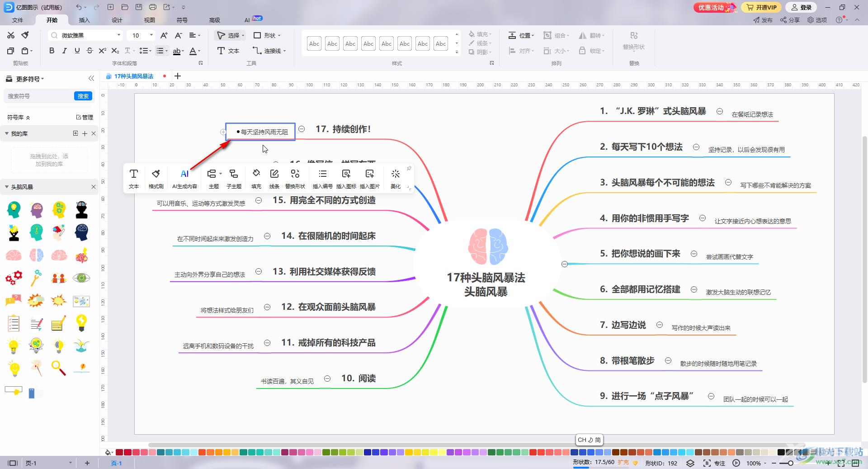
Task: Collapse branch 5. 把你想说的画下来
Action: pyautogui.click(x=694, y=254)
